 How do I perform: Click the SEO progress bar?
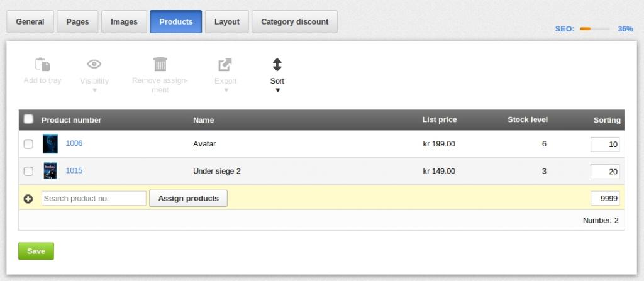pyautogui.click(x=595, y=29)
